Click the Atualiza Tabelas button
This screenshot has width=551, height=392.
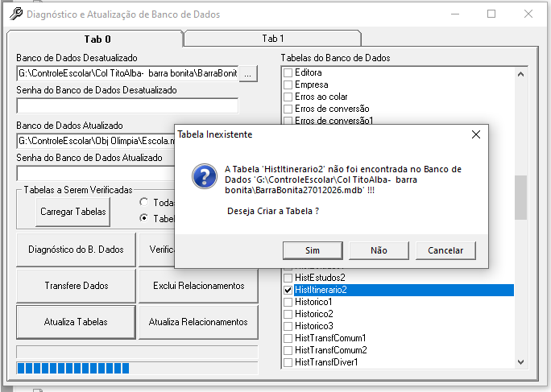point(76,322)
